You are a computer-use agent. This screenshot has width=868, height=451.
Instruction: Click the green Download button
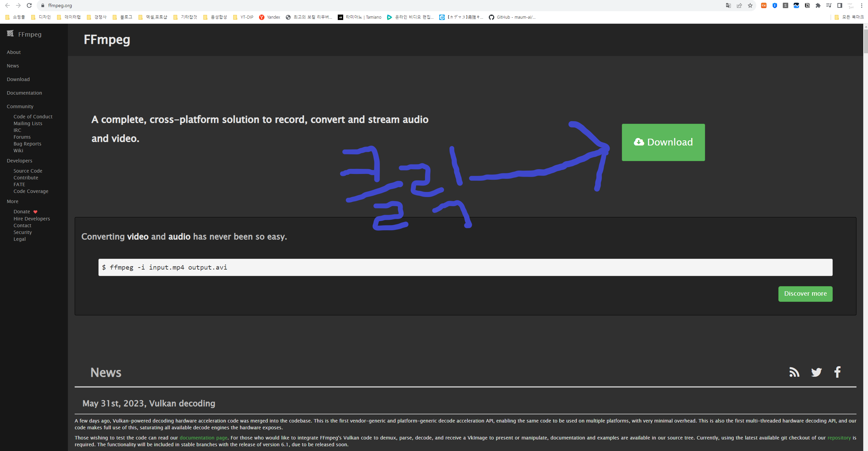coord(663,142)
